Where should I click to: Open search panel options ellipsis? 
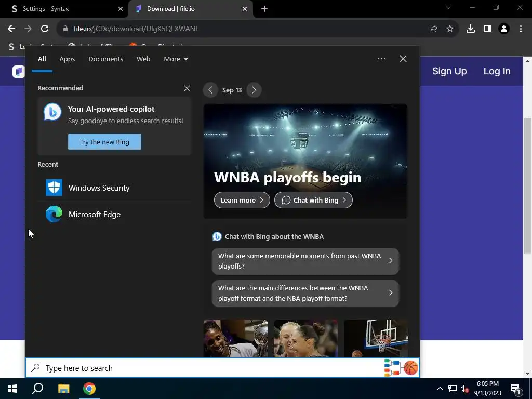(x=381, y=59)
